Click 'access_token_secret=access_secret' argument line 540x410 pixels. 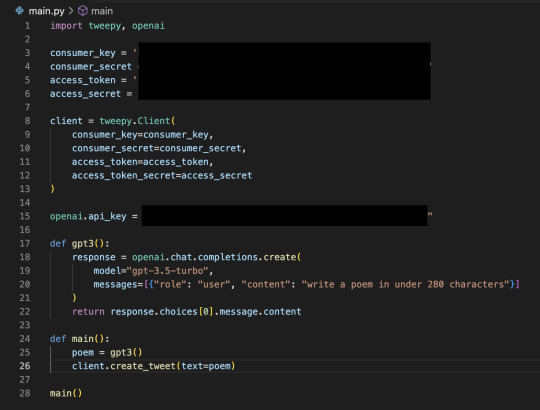(162, 176)
